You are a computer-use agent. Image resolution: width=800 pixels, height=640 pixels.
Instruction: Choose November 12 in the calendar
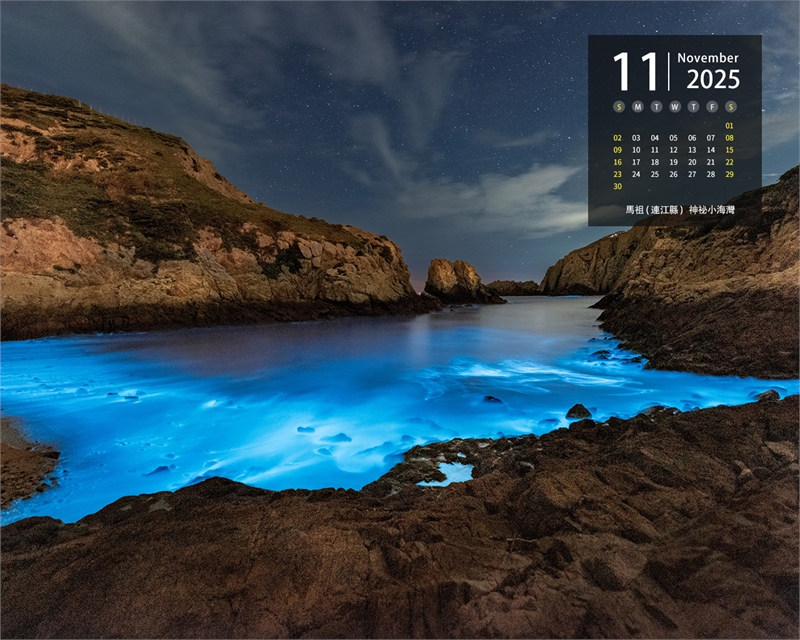[674, 150]
